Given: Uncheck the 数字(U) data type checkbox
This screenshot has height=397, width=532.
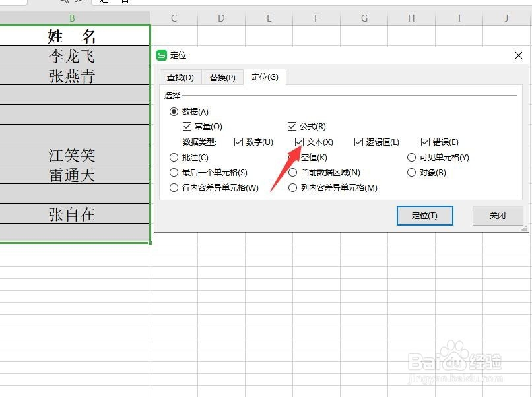Looking at the screenshot, I should (238, 142).
